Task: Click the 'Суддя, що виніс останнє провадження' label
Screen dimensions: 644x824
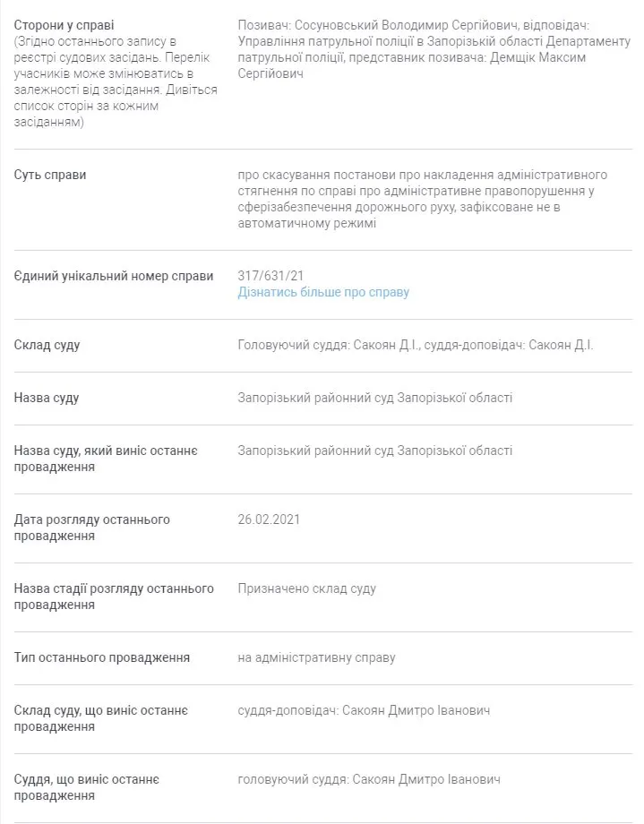Action: point(86,787)
